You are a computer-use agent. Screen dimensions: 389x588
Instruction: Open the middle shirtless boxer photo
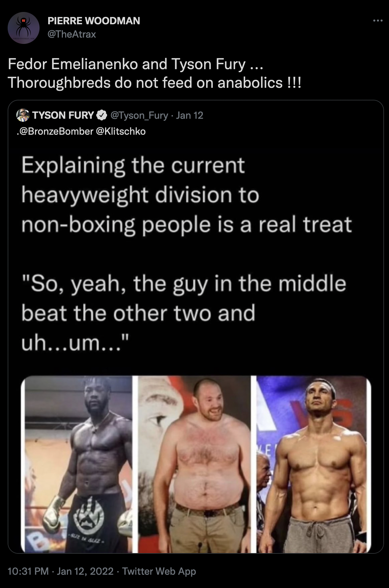(194, 465)
